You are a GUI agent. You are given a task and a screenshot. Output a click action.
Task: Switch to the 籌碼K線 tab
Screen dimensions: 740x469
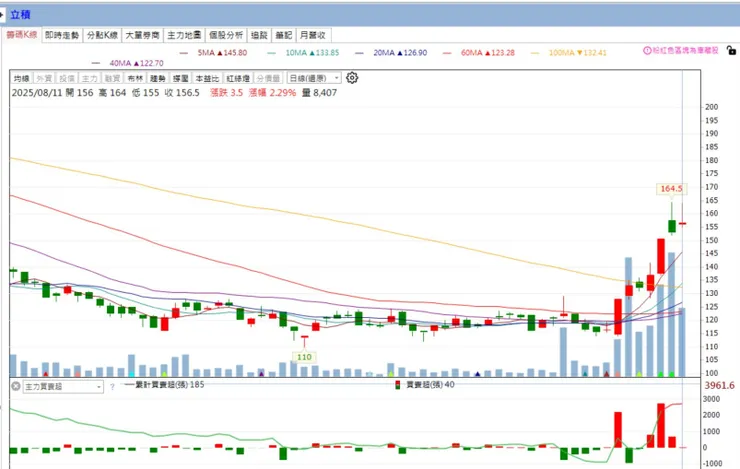click(22, 35)
